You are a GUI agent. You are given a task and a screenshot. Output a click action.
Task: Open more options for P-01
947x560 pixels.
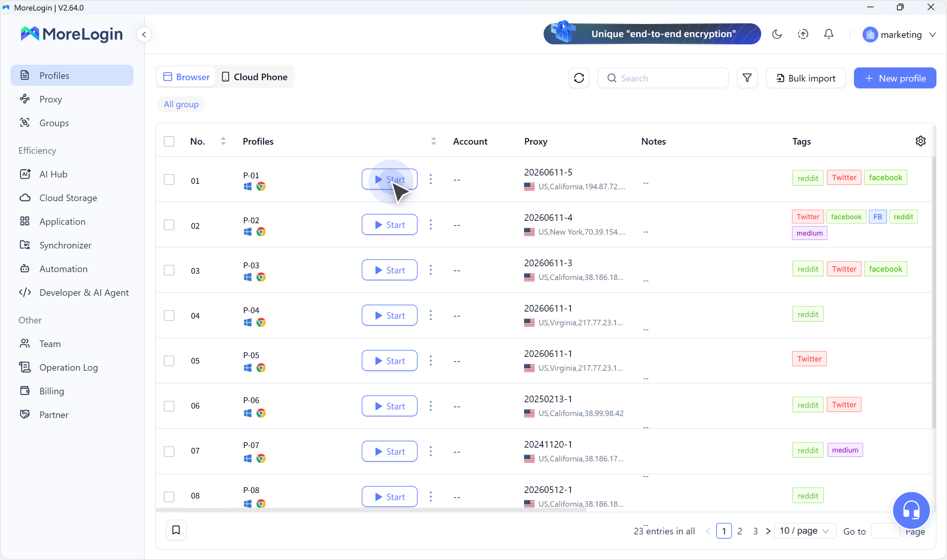pos(430,179)
